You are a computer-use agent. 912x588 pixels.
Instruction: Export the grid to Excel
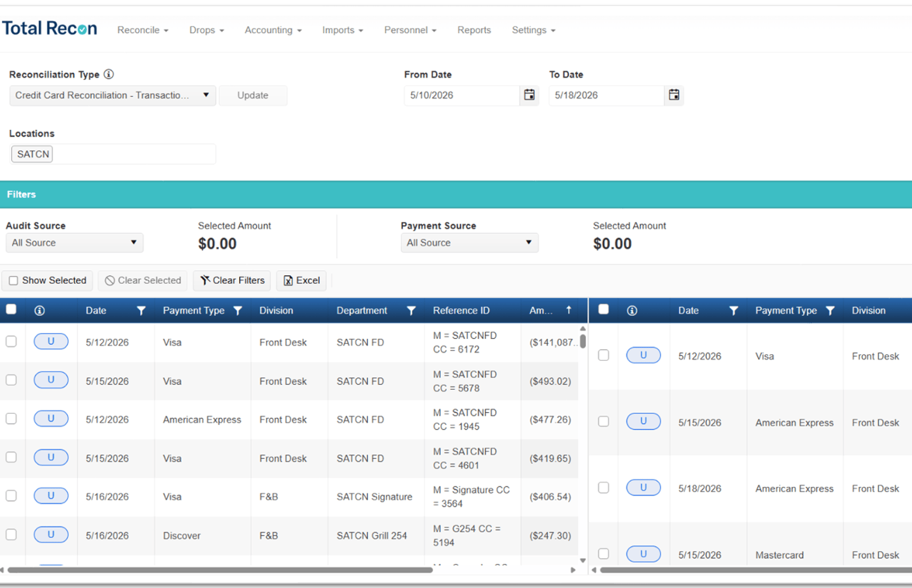coord(302,280)
